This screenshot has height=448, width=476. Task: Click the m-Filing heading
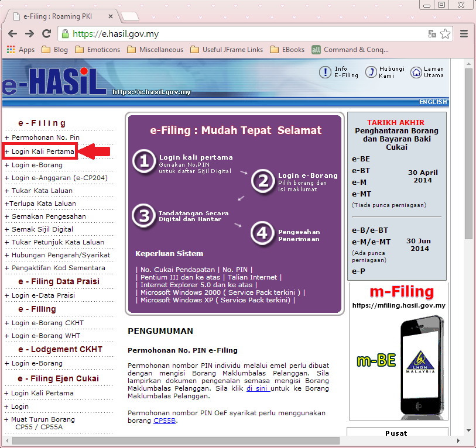(402, 291)
